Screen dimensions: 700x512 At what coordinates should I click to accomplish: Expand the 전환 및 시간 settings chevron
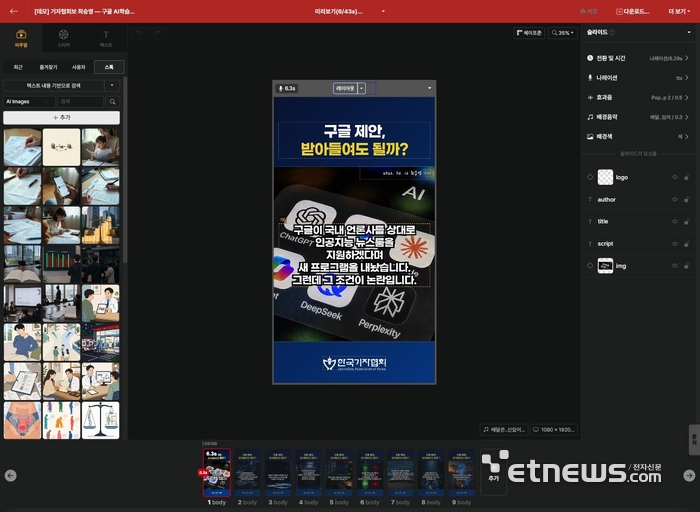click(x=687, y=58)
